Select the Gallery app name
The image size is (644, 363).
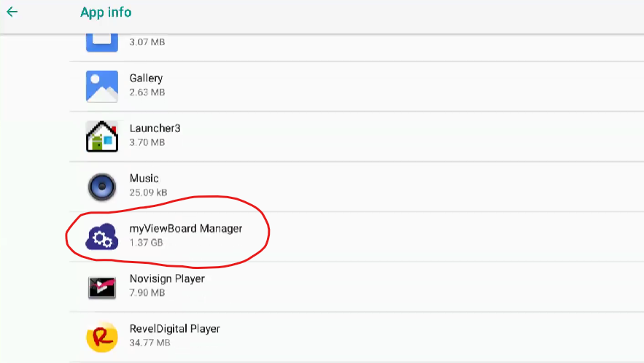[x=146, y=78]
